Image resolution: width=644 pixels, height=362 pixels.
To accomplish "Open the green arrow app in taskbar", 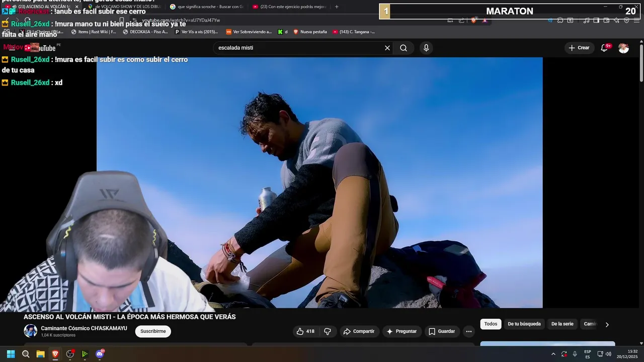I will [85, 354].
